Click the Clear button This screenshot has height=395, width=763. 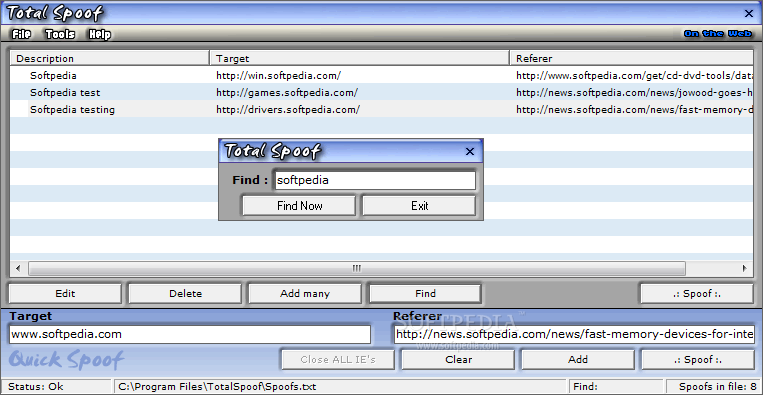coord(458,360)
